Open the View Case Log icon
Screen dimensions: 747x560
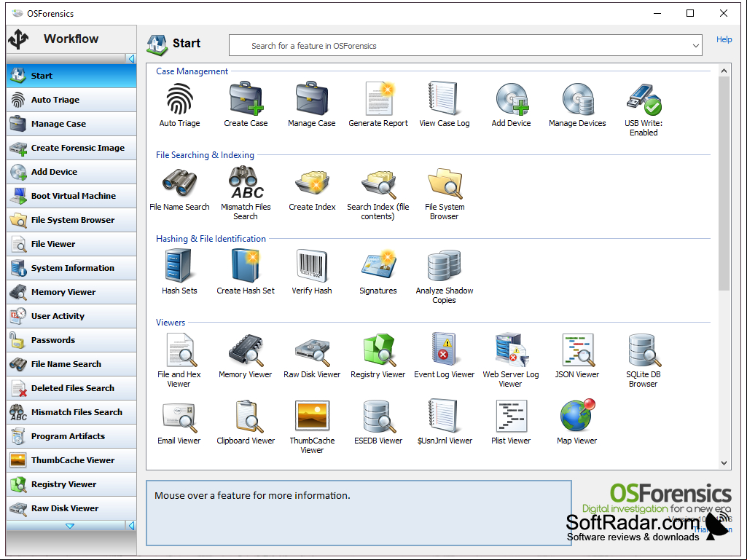point(444,105)
